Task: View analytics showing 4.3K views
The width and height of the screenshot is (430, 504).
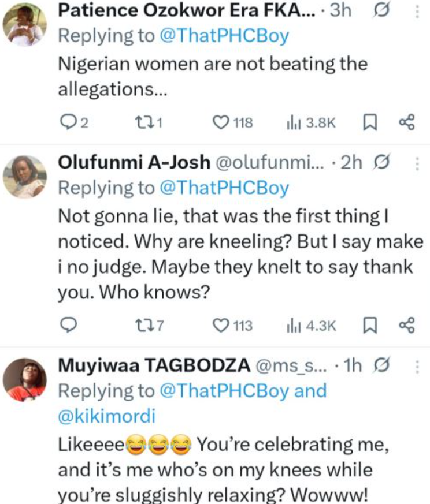Action: [x=294, y=326]
